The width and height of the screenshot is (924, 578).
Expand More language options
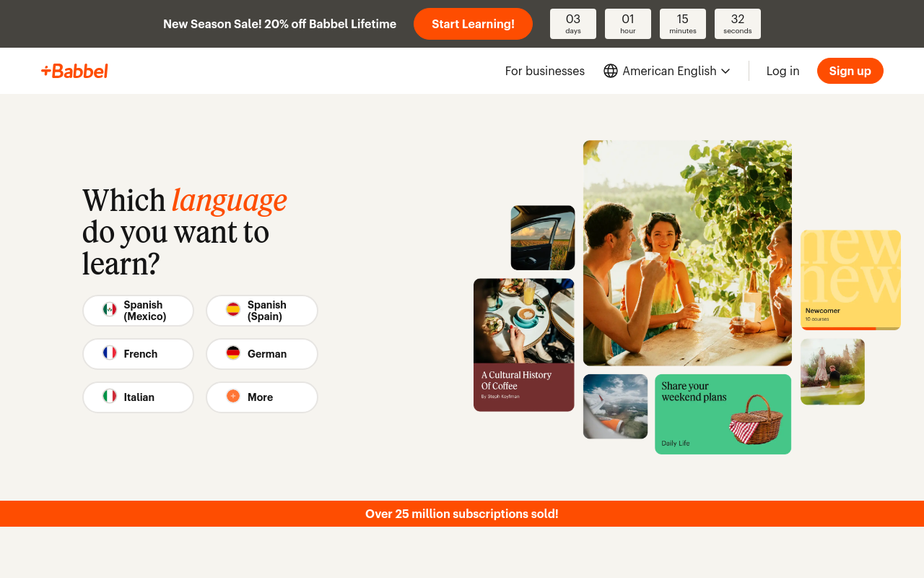[261, 397]
